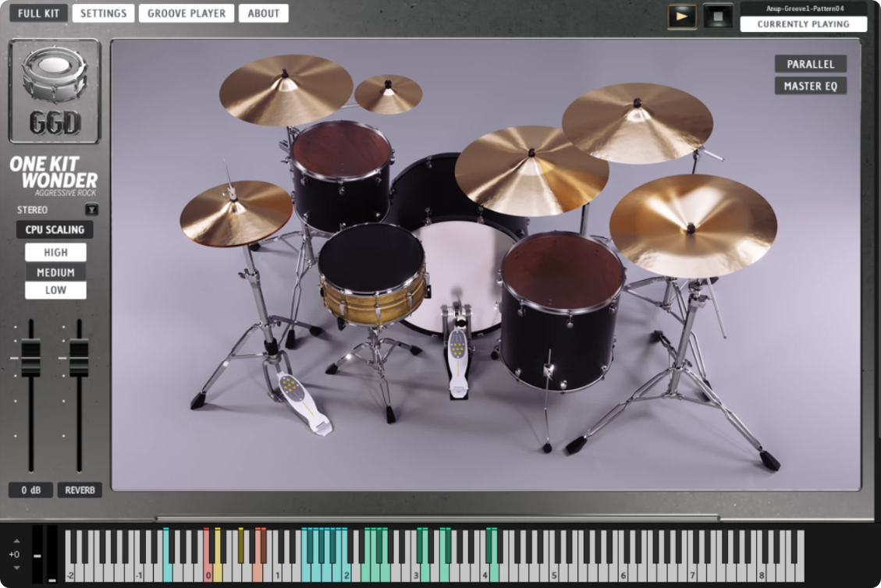This screenshot has width=881, height=588.
Task: Stop groove playback with the stop button
Action: coord(717,16)
